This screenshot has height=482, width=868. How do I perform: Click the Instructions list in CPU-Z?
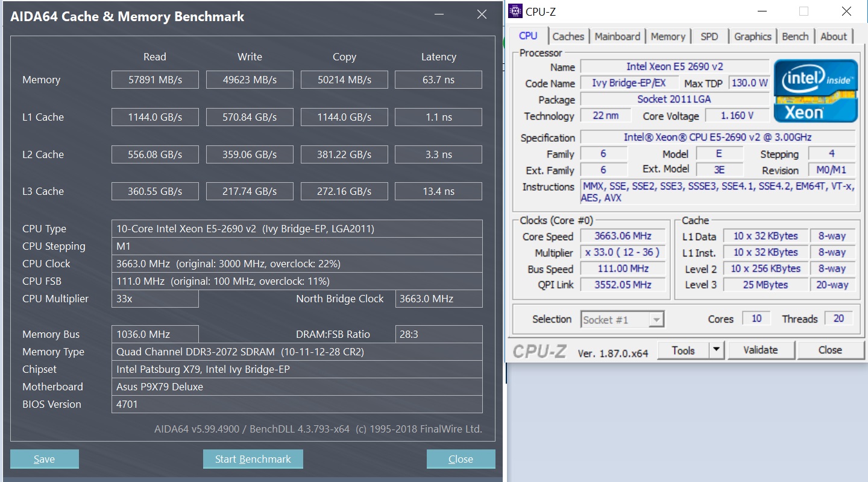coord(718,192)
